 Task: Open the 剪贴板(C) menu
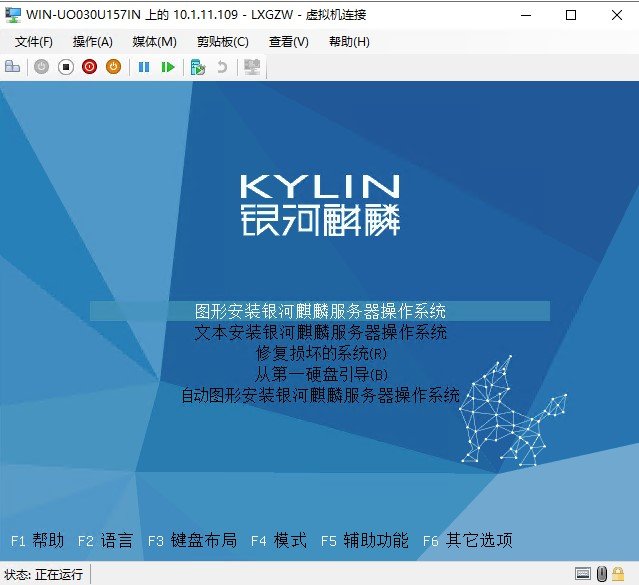(x=223, y=42)
